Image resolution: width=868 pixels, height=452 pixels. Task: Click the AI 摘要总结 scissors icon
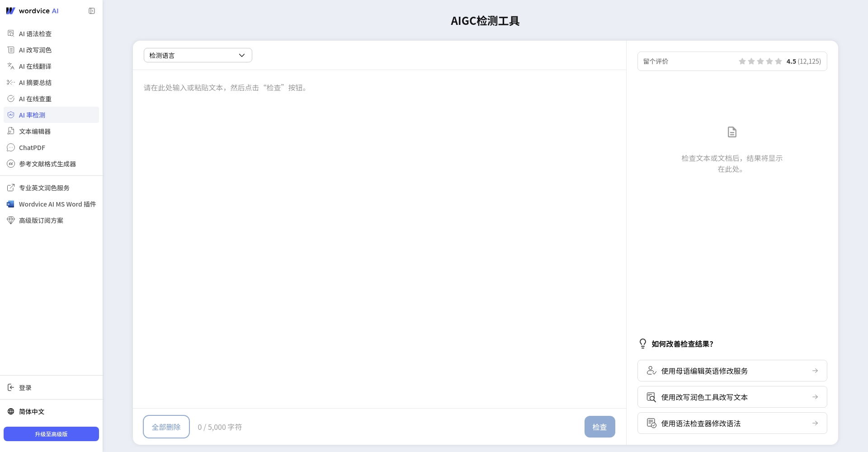(11, 82)
